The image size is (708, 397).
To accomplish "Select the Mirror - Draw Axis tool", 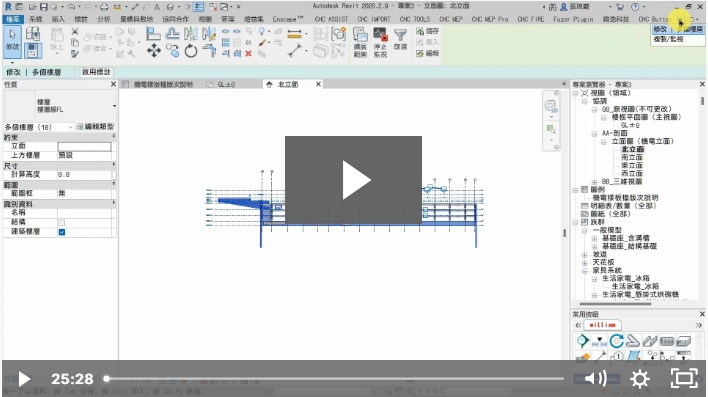I will pyautogui.click(x=209, y=34).
